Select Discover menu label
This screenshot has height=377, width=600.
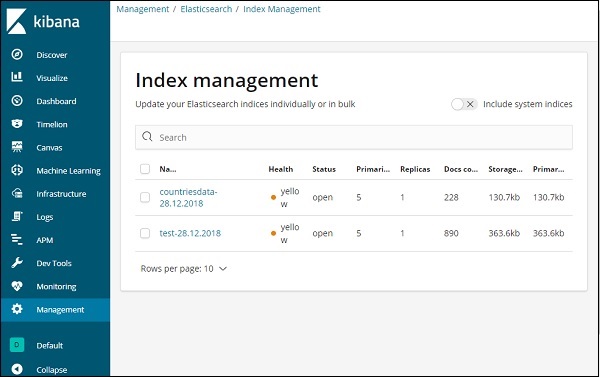(52, 55)
